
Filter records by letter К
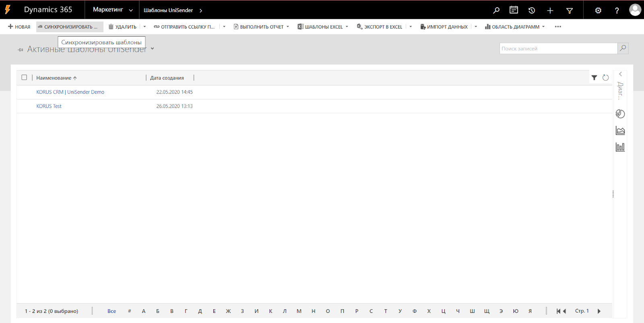pyautogui.click(x=270, y=311)
